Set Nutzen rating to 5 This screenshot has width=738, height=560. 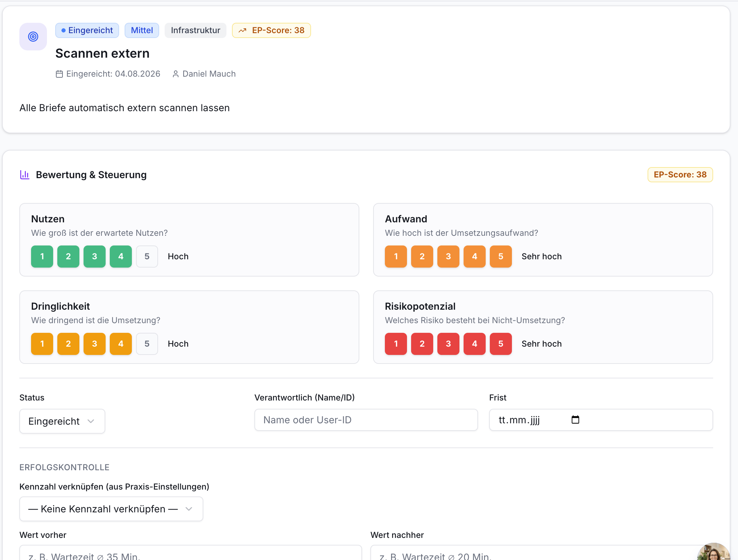(x=147, y=257)
